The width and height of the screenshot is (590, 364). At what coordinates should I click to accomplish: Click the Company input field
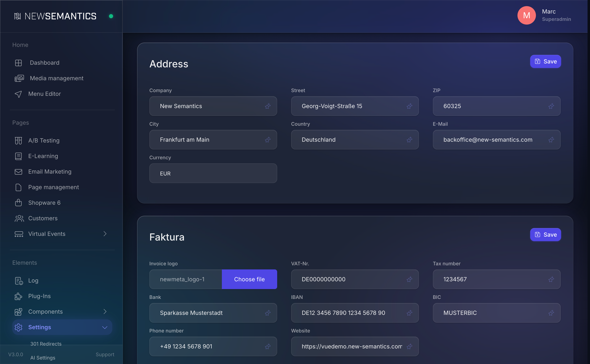pos(213,106)
